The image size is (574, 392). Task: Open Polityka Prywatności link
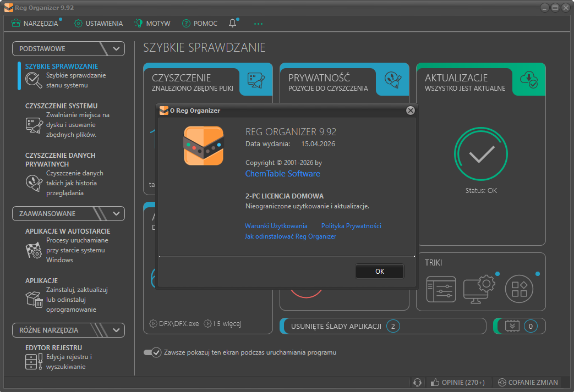tap(351, 226)
